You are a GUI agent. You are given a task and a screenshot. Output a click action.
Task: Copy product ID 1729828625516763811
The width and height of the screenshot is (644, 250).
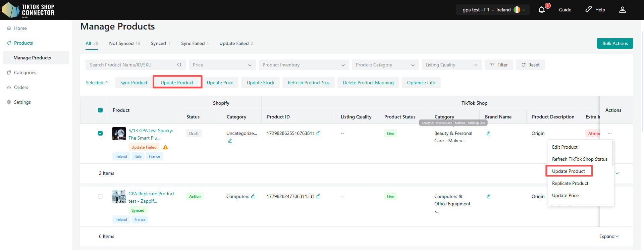[x=318, y=133]
